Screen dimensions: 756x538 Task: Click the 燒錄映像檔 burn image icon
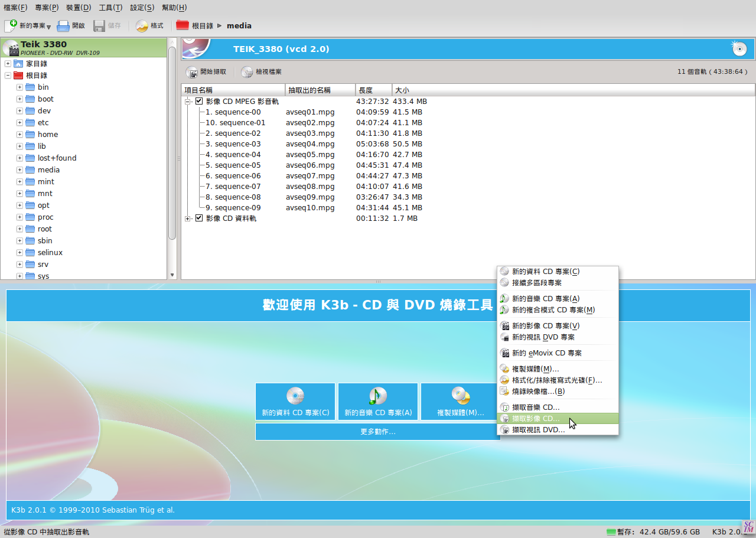(x=504, y=391)
